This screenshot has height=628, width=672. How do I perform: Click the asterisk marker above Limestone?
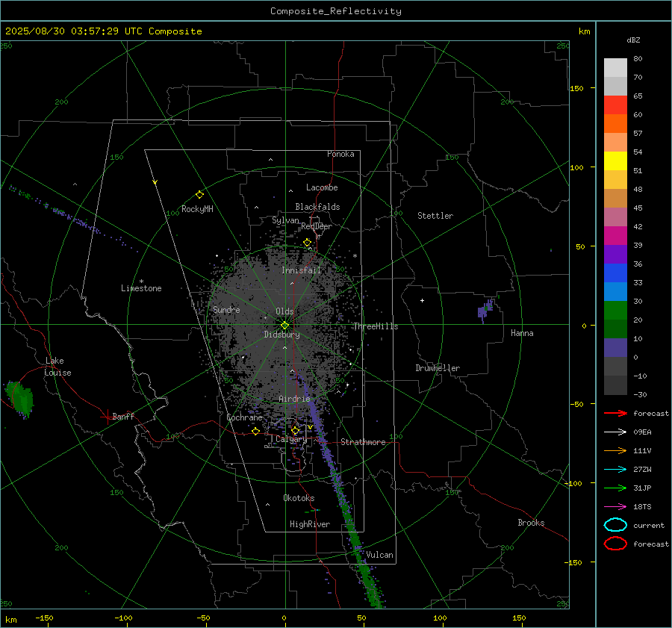(141, 282)
